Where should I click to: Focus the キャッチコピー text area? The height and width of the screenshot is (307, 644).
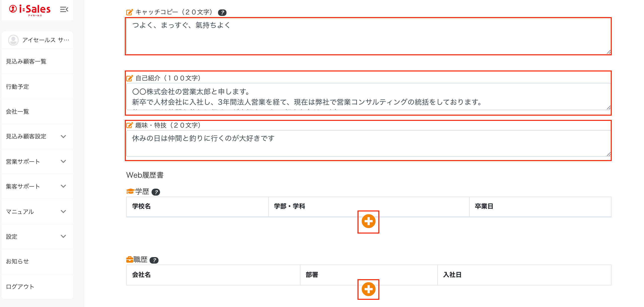[x=368, y=36]
